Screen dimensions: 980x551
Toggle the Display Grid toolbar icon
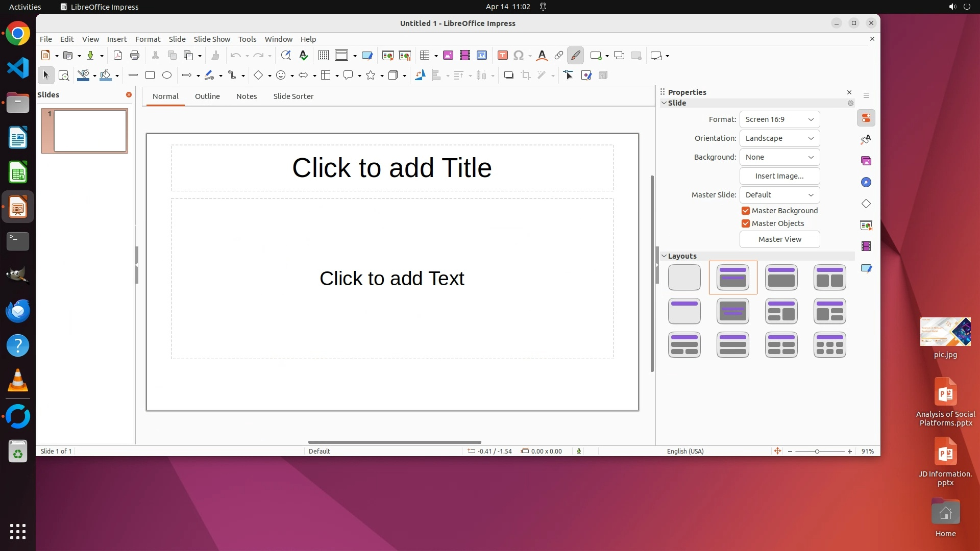(x=324, y=56)
